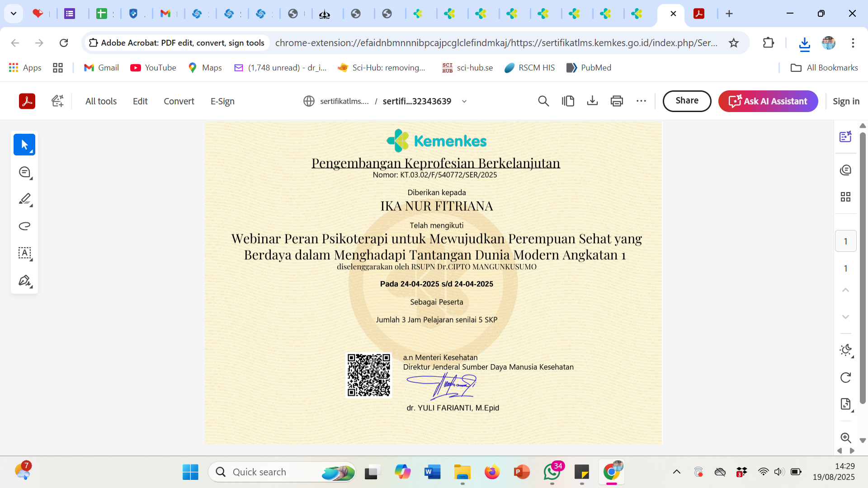Screen dimensions: 868x488
Task: Toggle dark mode display theme icon
Action: click(x=845, y=350)
